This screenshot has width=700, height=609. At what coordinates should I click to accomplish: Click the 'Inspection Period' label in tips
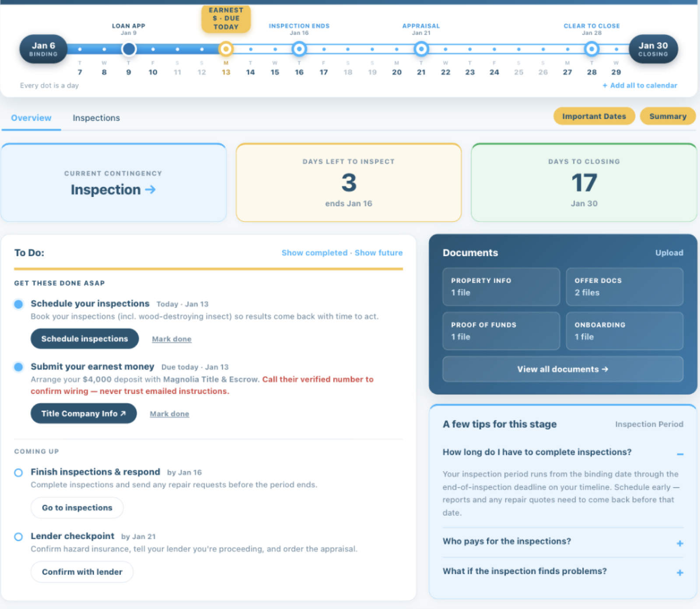point(649,424)
